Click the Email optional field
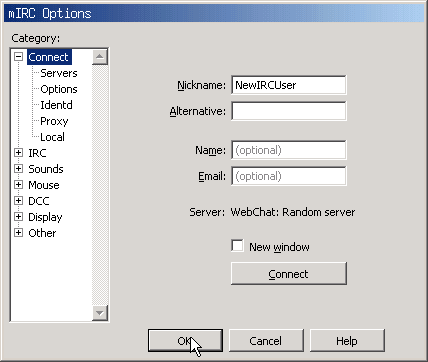Screen dimensions: 428x362 pos(289,176)
